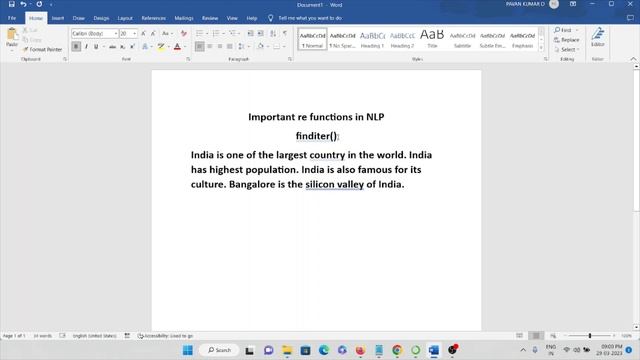640x360 pixels.
Task: Clear all formatting icon
Action: 184,33
